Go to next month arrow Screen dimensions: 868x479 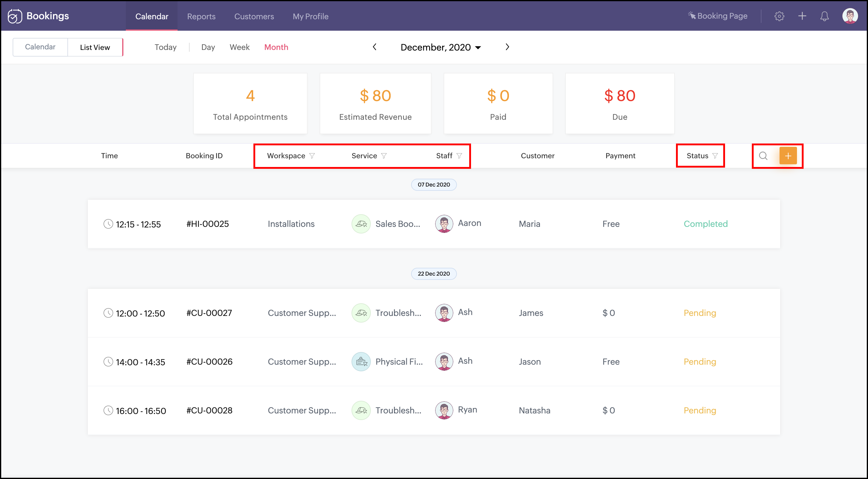pos(507,47)
